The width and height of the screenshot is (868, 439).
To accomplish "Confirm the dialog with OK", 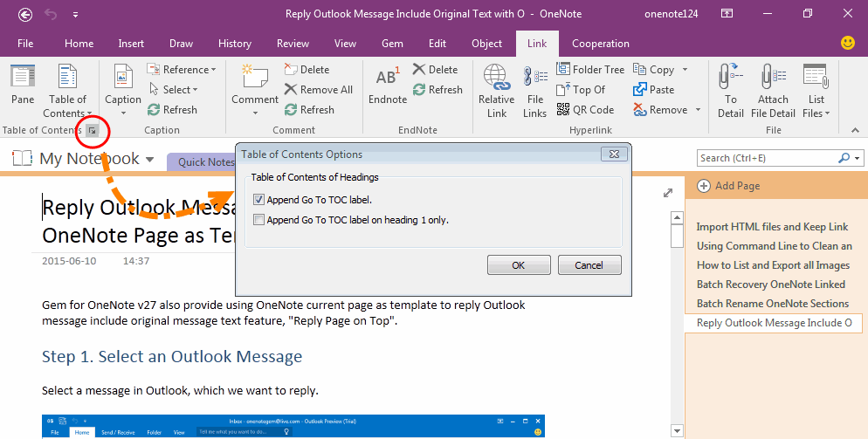I will [519, 265].
